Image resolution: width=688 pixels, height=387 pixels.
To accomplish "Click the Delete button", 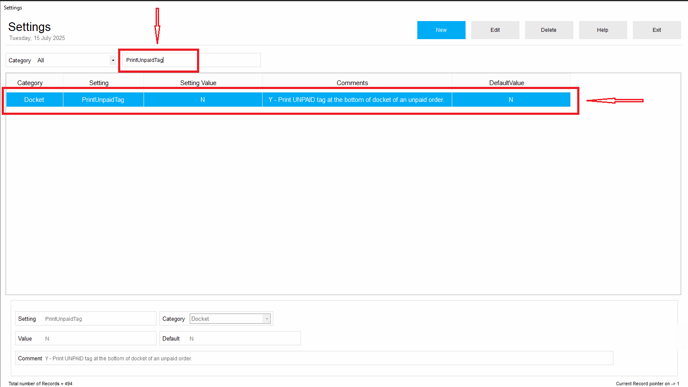I will tap(548, 30).
